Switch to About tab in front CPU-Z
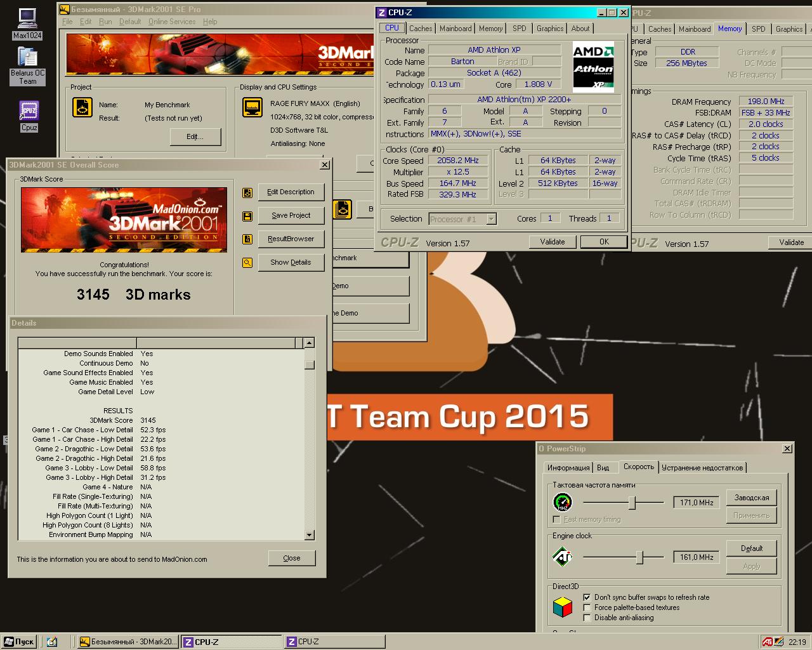This screenshot has height=650, width=812. coord(580,29)
